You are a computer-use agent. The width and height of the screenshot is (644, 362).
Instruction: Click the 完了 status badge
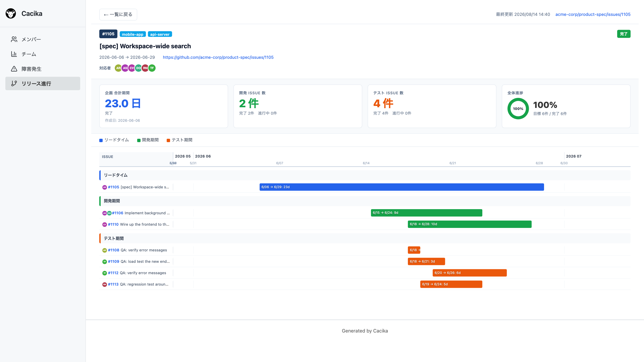point(623,34)
